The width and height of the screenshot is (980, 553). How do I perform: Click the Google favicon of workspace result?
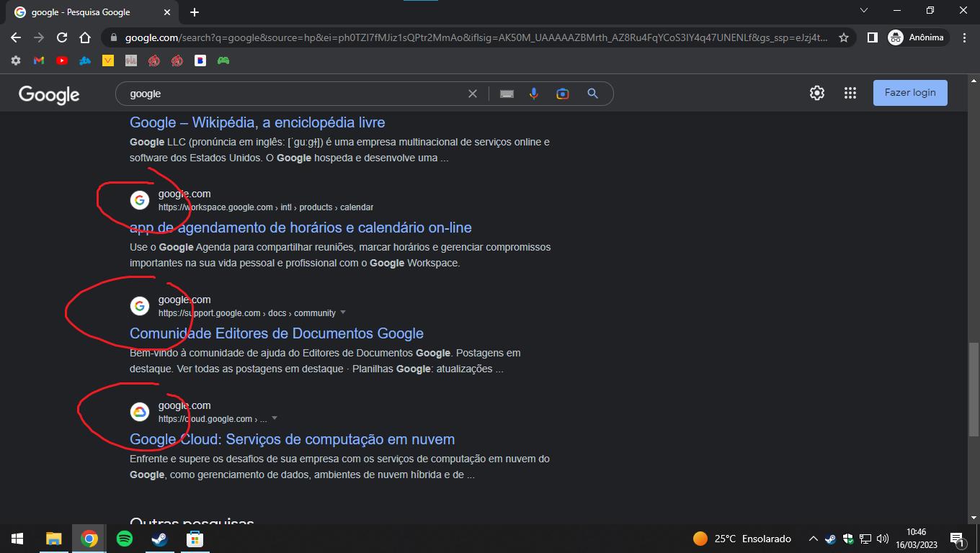coord(140,200)
